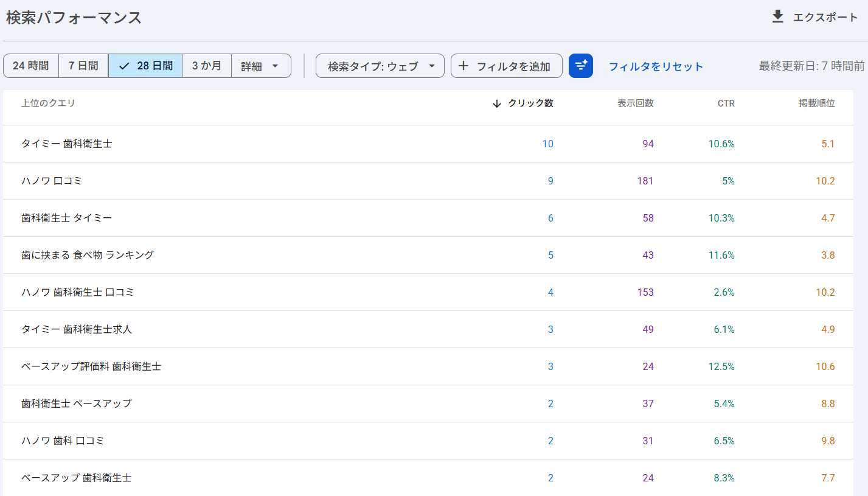
Task: Click the query タイミー 歯科衛生士求人
Action: click(77, 329)
